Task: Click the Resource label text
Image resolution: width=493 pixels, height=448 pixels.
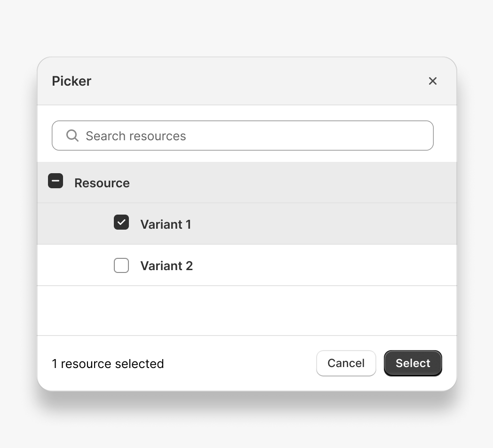Action: [x=102, y=183]
